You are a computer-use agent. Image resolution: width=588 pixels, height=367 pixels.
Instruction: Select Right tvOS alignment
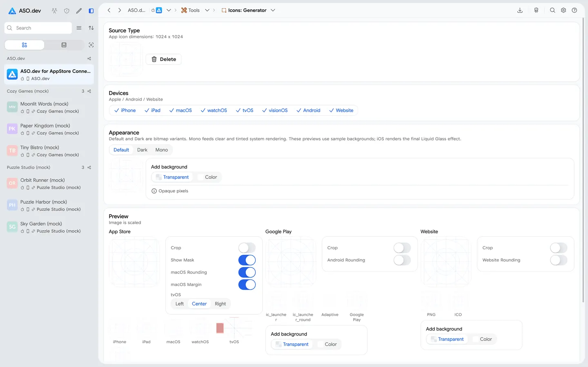[220, 304]
